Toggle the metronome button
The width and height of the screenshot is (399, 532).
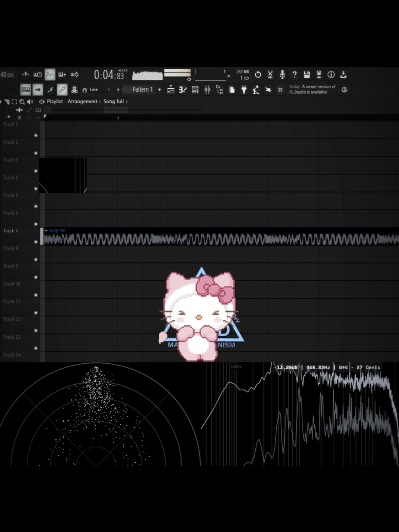point(25,75)
